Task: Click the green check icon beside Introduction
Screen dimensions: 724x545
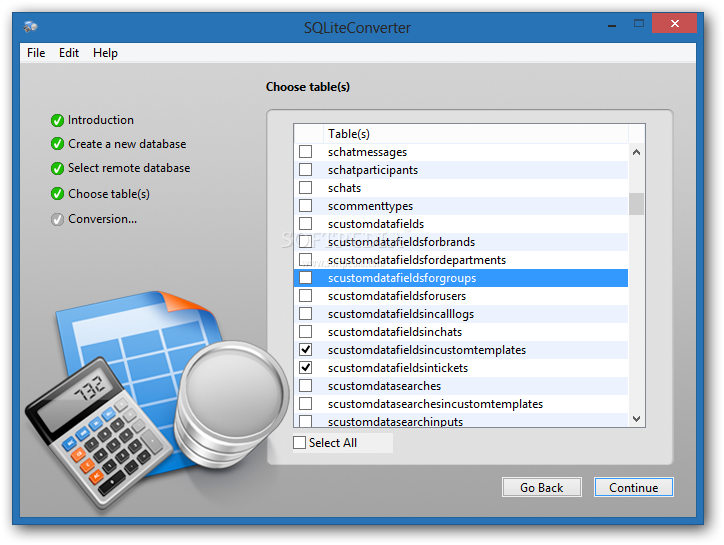Action: (x=57, y=121)
